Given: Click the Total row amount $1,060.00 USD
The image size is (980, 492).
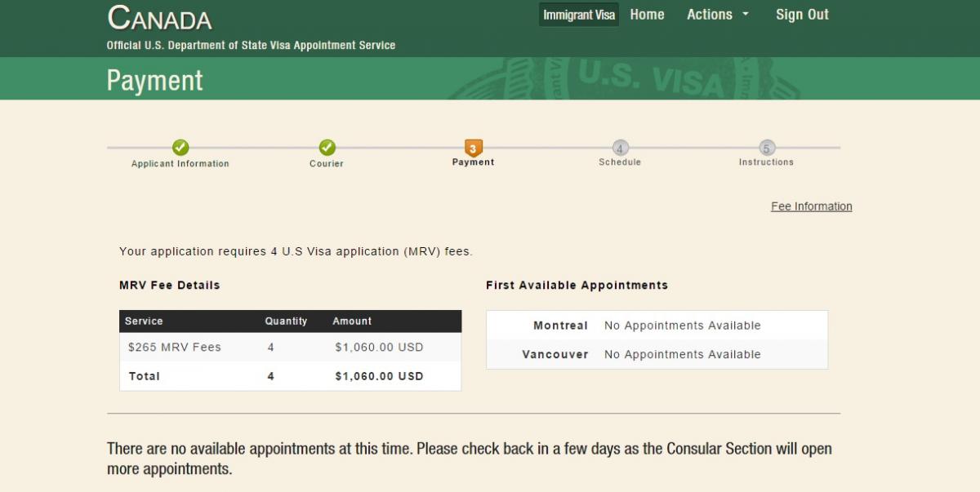Looking at the screenshot, I should tap(379, 377).
